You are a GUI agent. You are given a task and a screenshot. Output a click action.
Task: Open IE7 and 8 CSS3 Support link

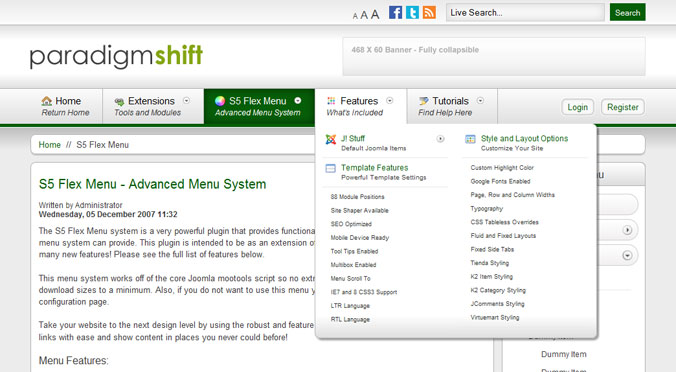(363, 292)
